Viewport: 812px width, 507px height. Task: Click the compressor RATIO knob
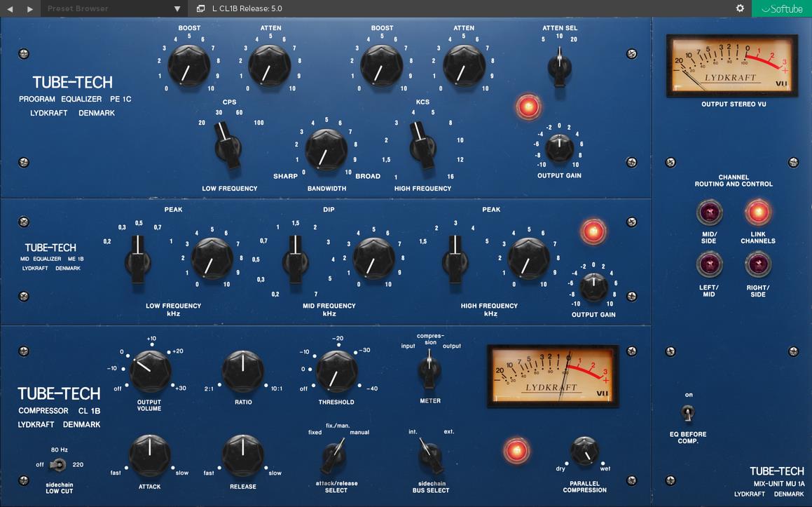click(x=243, y=371)
